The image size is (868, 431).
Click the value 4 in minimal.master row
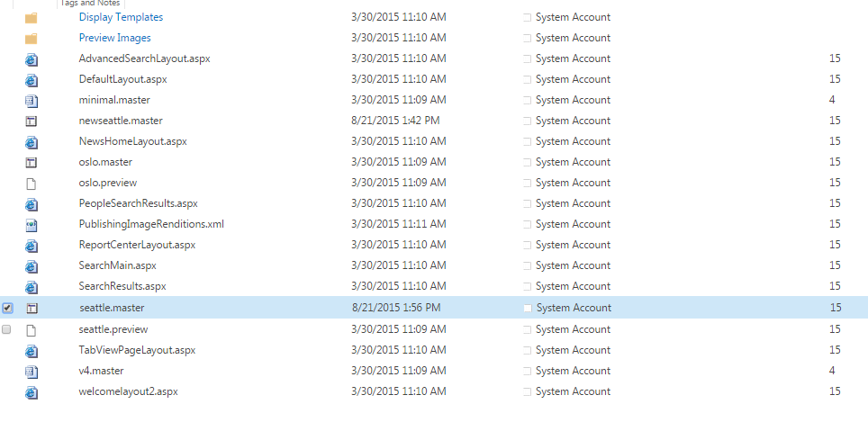[x=832, y=100]
